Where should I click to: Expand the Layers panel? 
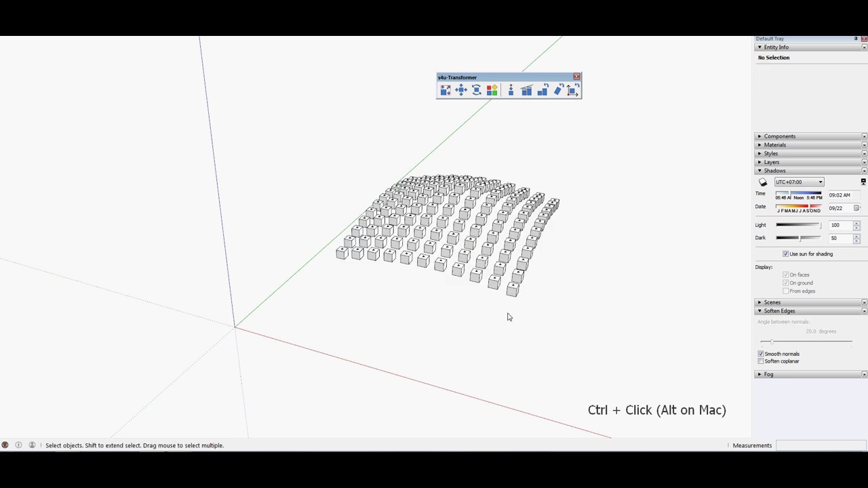(759, 162)
